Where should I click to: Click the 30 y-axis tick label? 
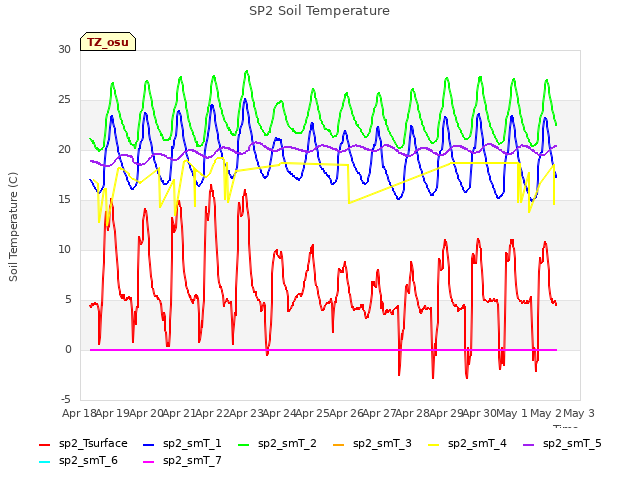64,49
